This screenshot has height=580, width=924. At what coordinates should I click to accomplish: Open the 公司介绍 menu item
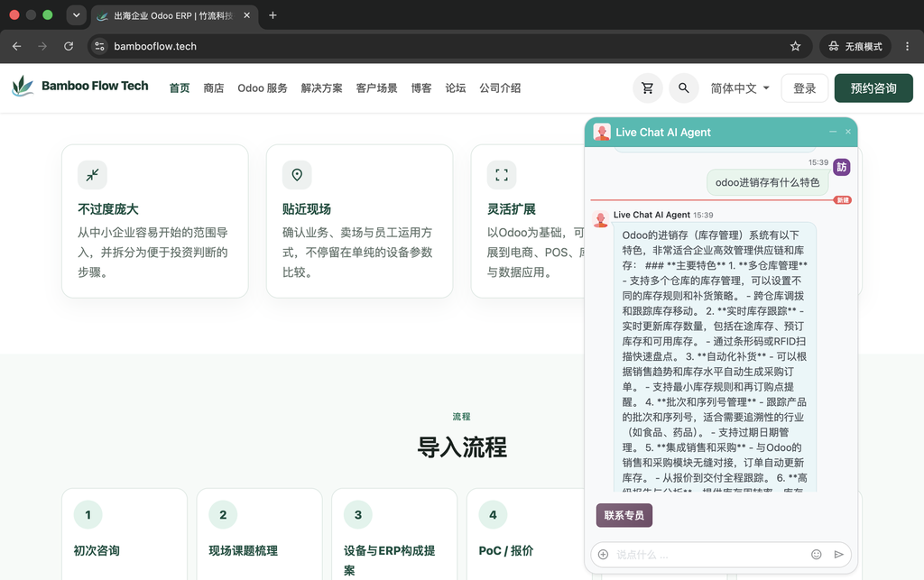coord(500,88)
